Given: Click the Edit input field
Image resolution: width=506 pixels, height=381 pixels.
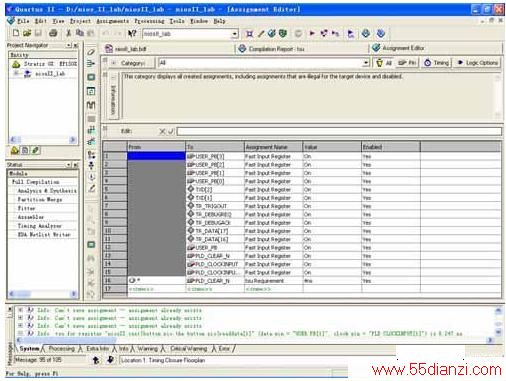Looking at the screenshot, I should (339, 131).
